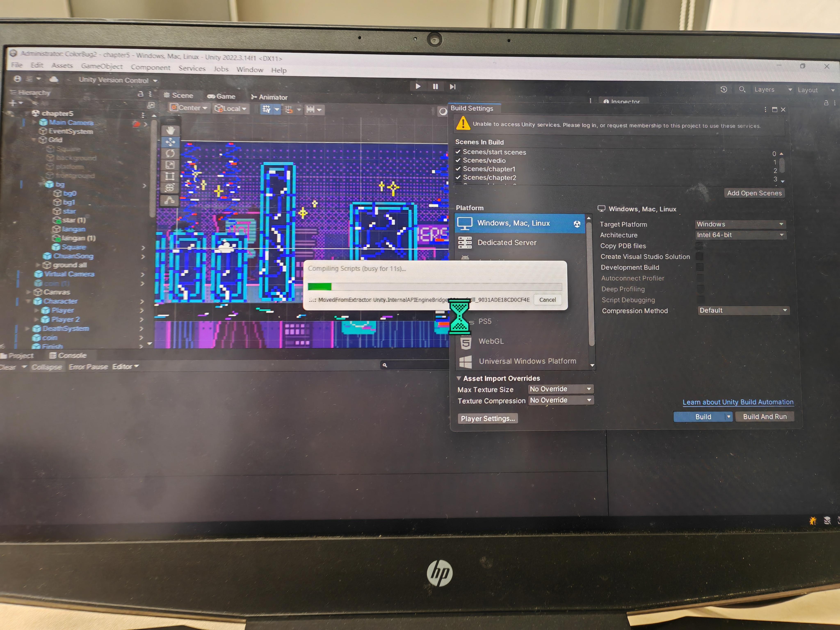Open the Compression Method dropdown
Viewport: 840px width, 630px height.
coord(743,310)
